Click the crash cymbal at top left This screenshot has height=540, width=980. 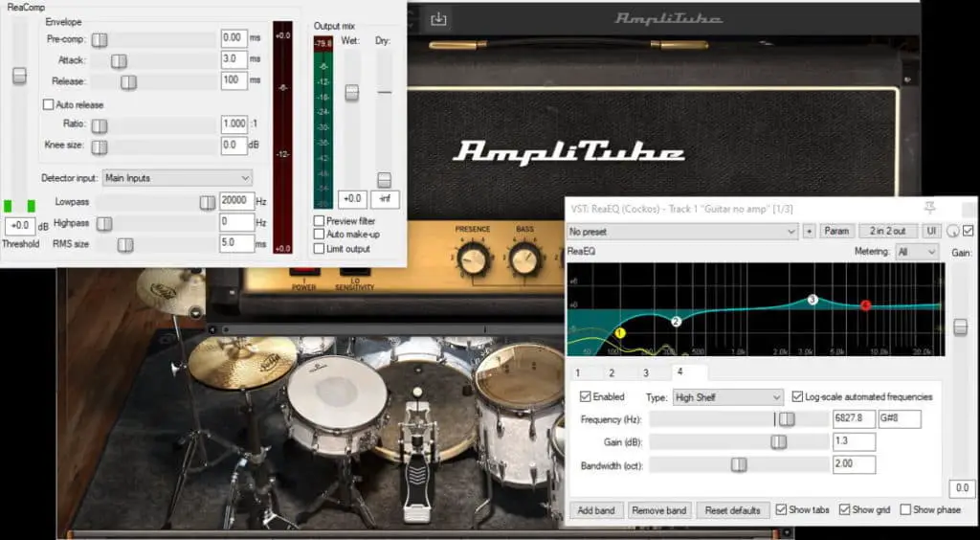[170, 291]
